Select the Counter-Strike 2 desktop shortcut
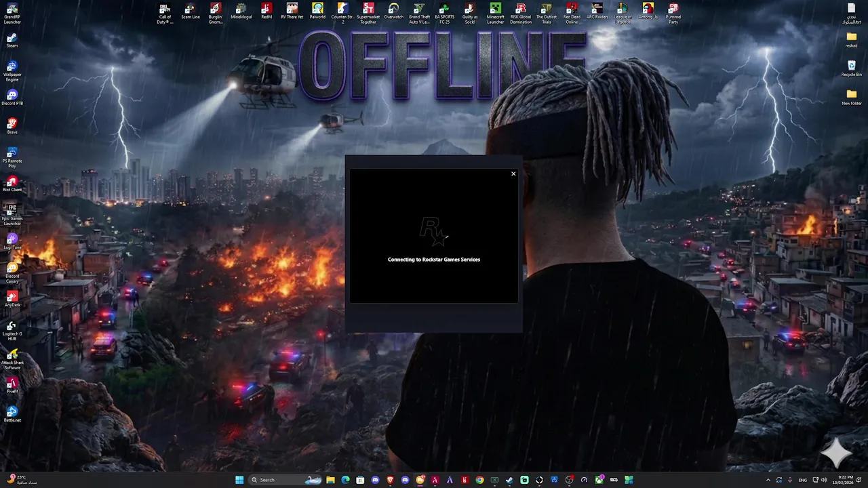This screenshot has height=488, width=868. 342,14
